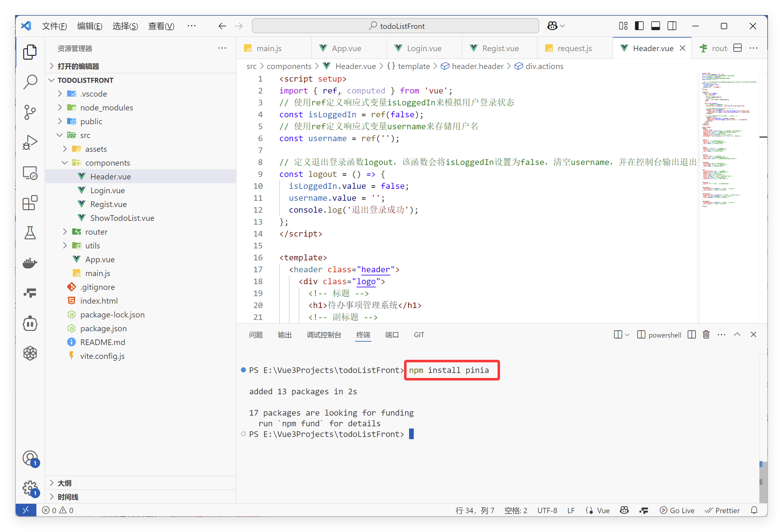Open the Source Control view icon
Viewport: 783px width, 532px height.
coord(30,112)
